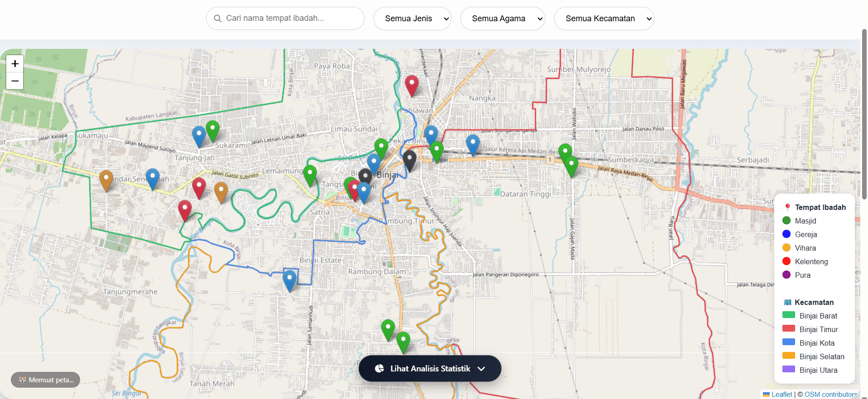Click the Rambung Dalam map label
Image resolution: width=868 pixels, height=399 pixels.
click(377, 272)
